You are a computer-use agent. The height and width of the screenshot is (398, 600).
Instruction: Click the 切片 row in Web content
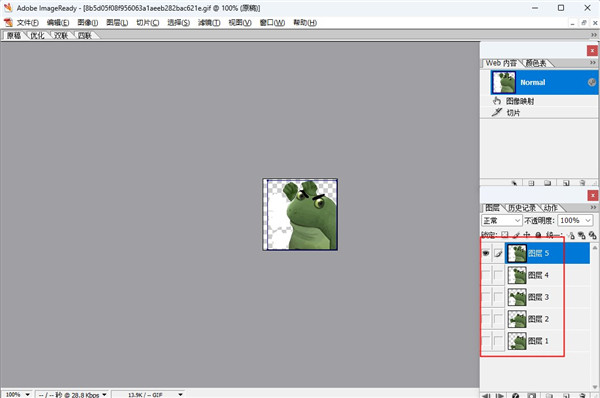tap(539, 113)
